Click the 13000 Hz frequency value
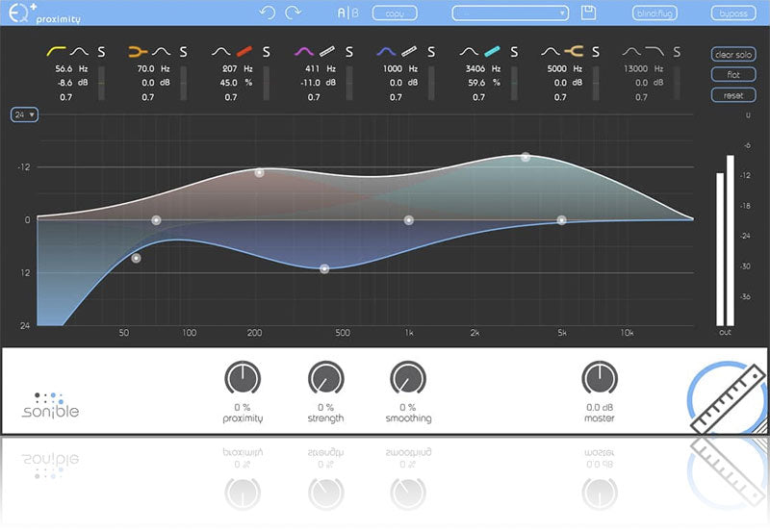Image resolution: width=770 pixels, height=532 pixels. (636, 68)
